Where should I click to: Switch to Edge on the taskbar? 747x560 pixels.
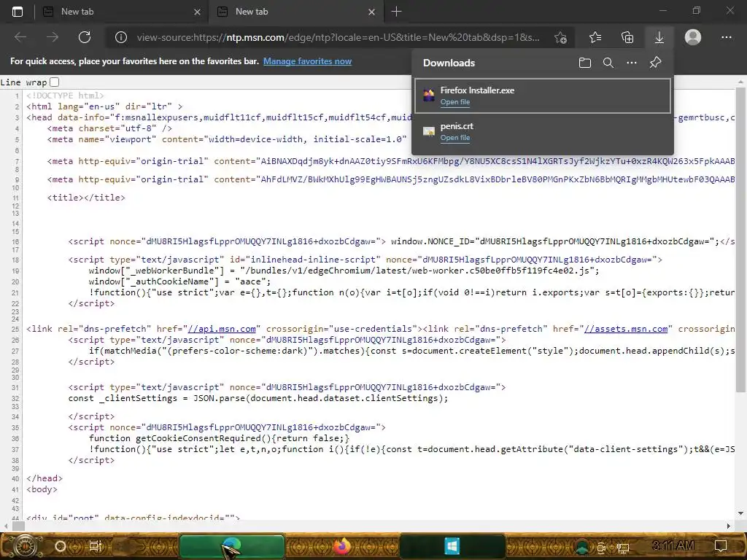[232, 546]
